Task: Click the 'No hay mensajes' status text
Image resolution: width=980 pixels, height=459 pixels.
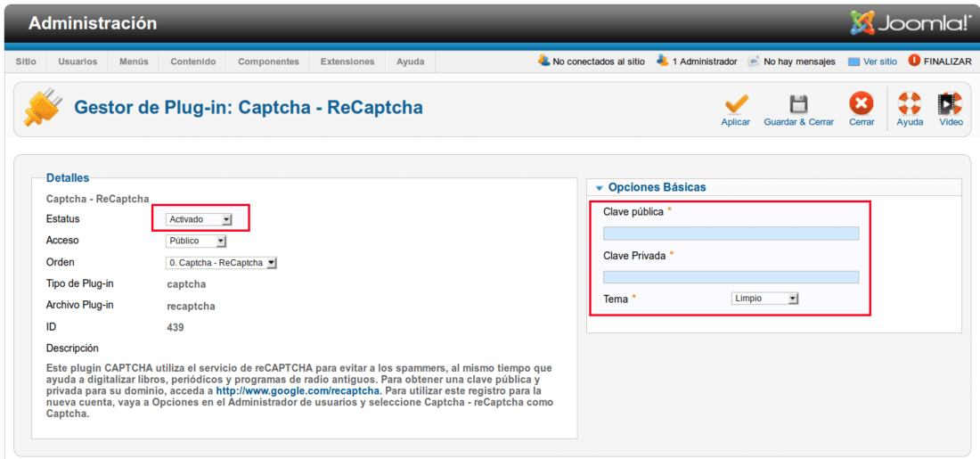Action: coord(799,61)
